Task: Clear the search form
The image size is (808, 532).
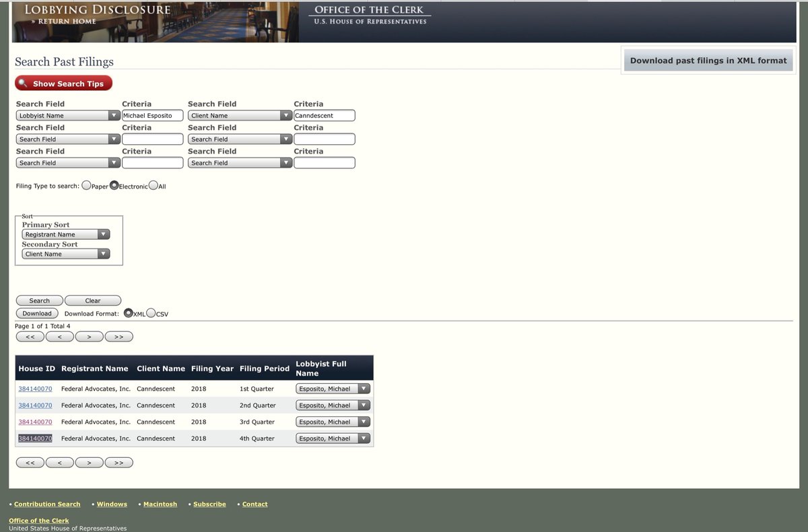Action: 92,300
